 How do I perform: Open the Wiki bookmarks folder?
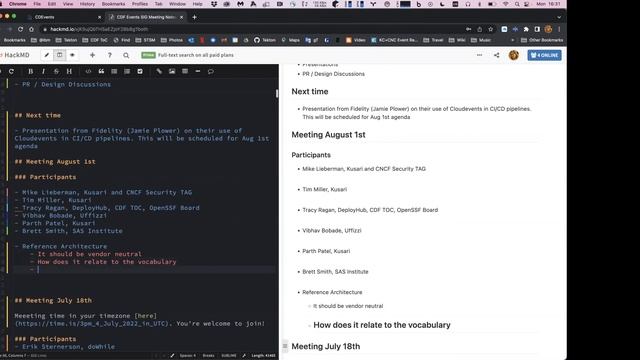(x=457, y=40)
